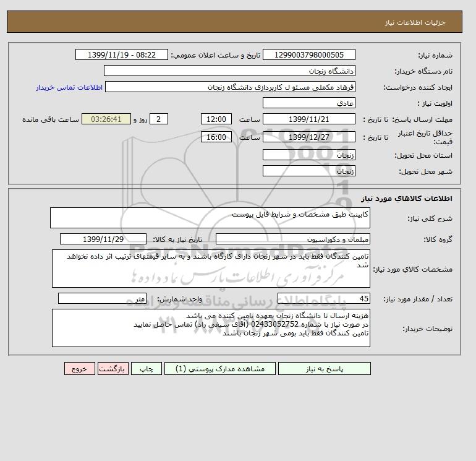This screenshot has height=461, width=476.
Task: Click the 'بازگشت' back button
Action: [x=113, y=369]
